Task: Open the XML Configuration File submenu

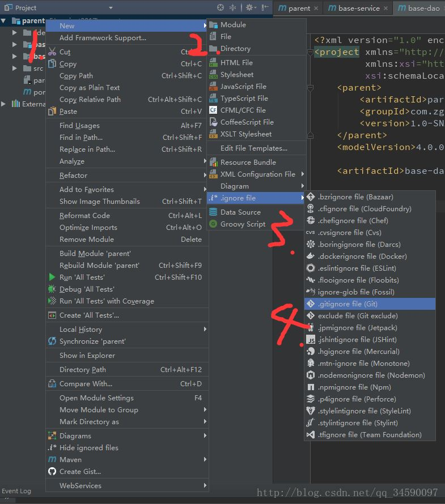Action: click(256, 174)
